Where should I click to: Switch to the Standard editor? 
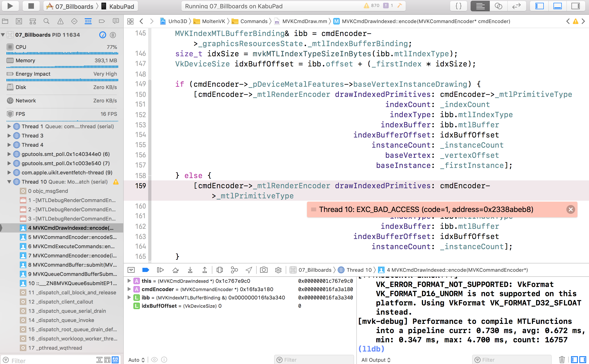480,6
